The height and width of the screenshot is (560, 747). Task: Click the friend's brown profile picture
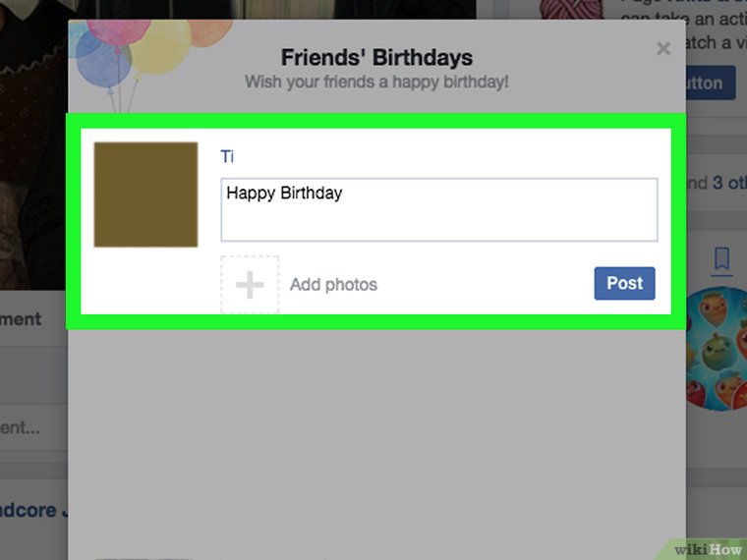pyautogui.click(x=145, y=195)
